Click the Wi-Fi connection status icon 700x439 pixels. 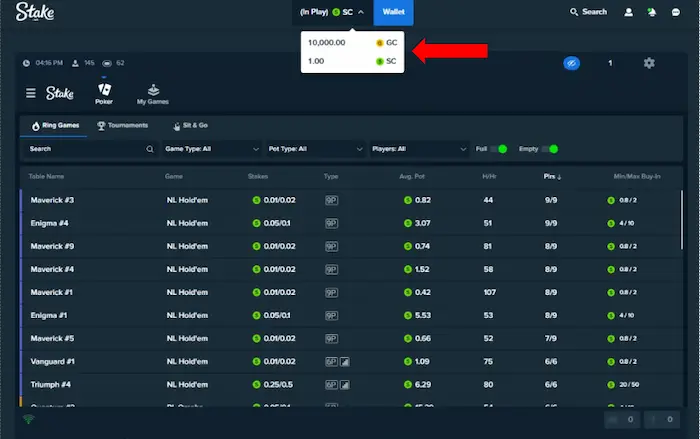tap(27, 419)
